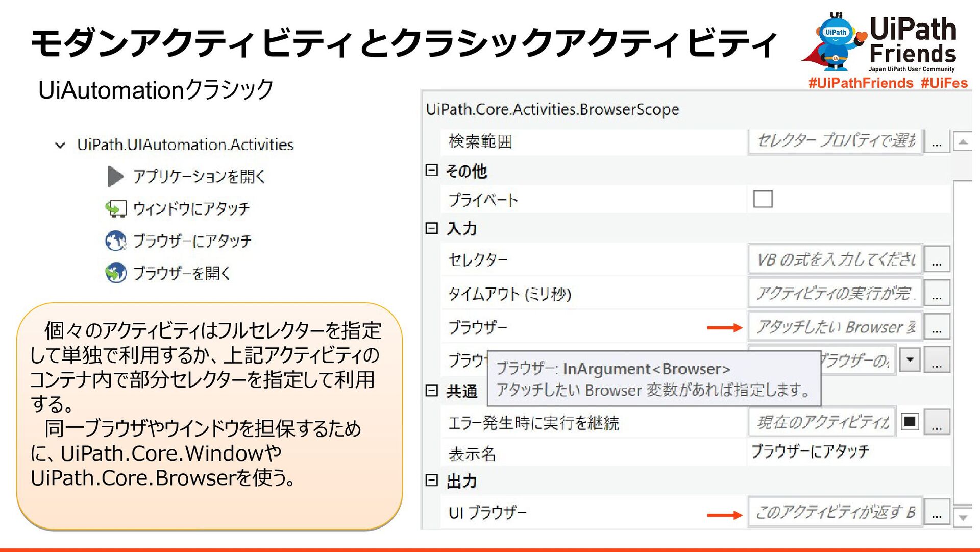The image size is (980, 552).
Task: Click the UI ブラウザー property label
Action: [487, 512]
